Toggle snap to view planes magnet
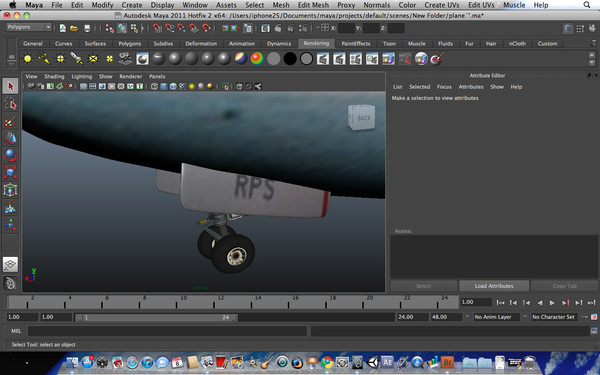The height and width of the screenshot is (375, 600). pyautogui.click(x=194, y=28)
